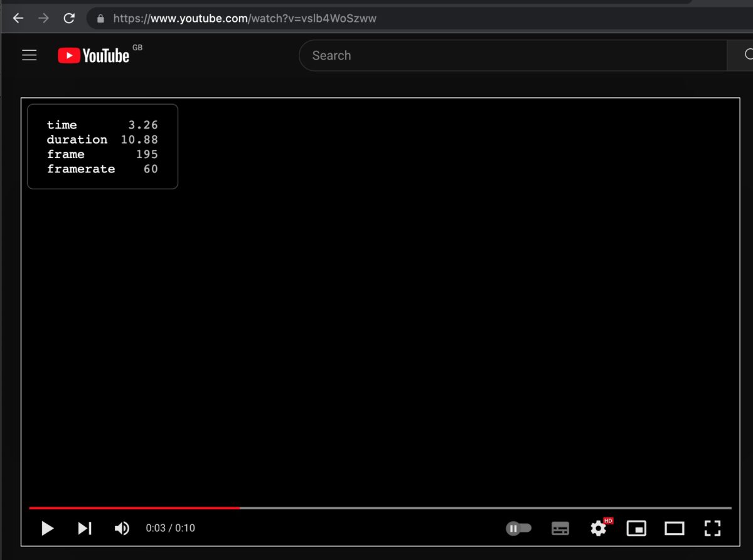Click the 'duration 10.88' overlay line
Screen dimensions: 753x560
click(102, 139)
